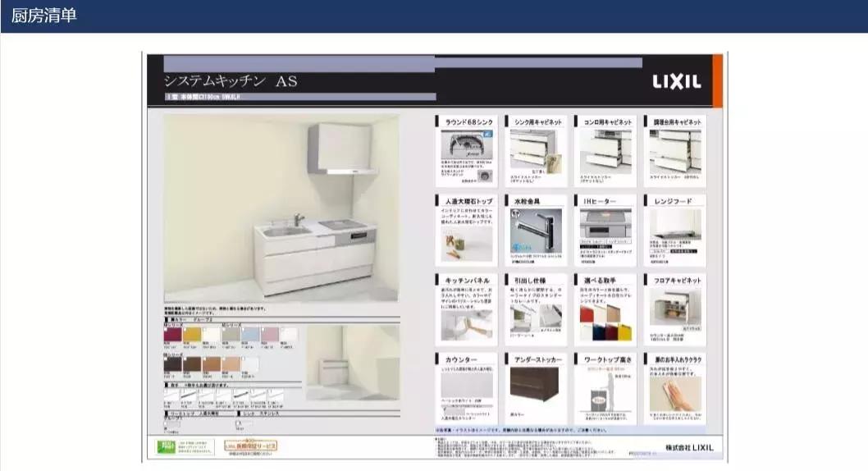Select the キッチンパネル card
The height and width of the screenshot is (471, 868).
466,310
